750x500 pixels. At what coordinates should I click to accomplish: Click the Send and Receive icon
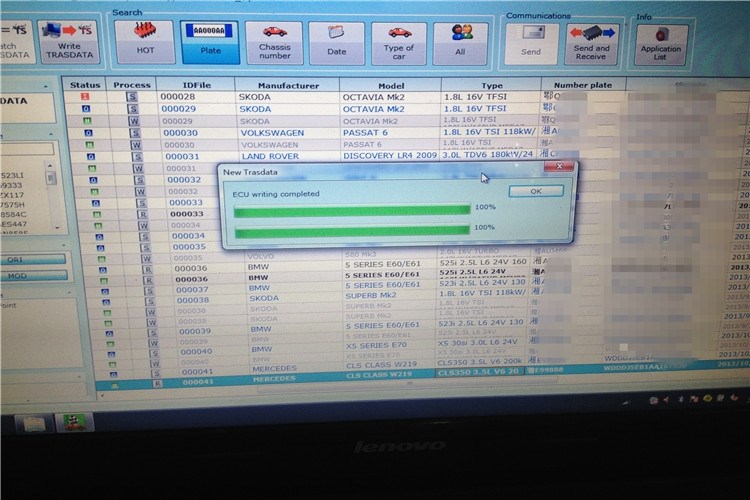591,44
